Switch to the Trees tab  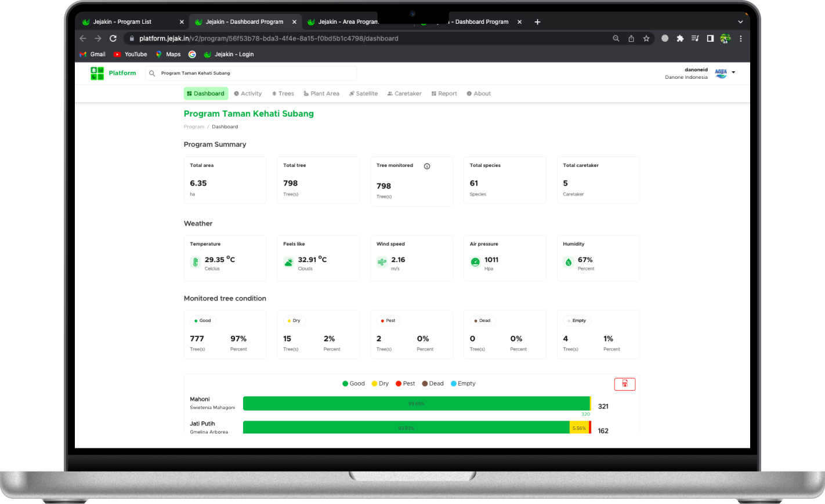coord(283,93)
